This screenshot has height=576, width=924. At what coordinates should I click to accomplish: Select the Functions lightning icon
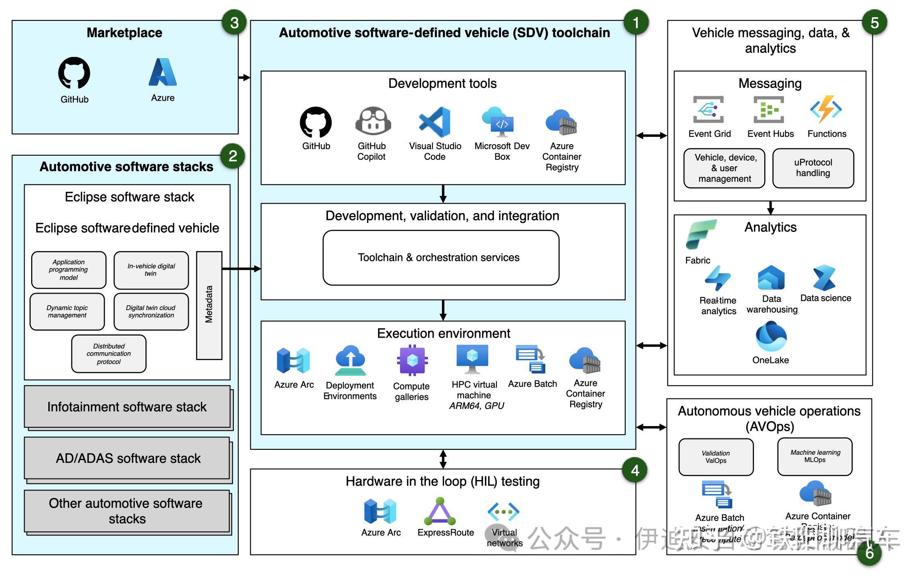coord(827,109)
